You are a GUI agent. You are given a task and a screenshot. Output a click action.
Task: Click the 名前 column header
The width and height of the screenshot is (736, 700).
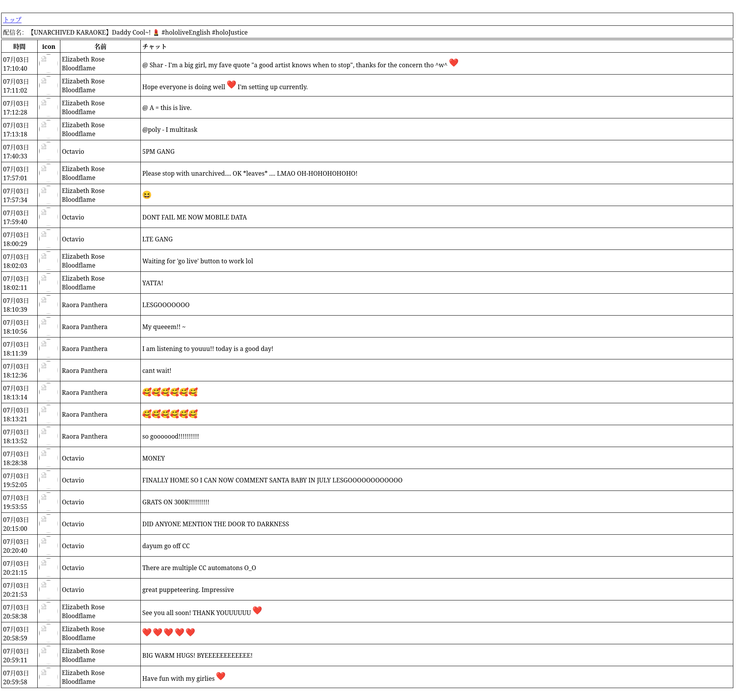click(100, 47)
